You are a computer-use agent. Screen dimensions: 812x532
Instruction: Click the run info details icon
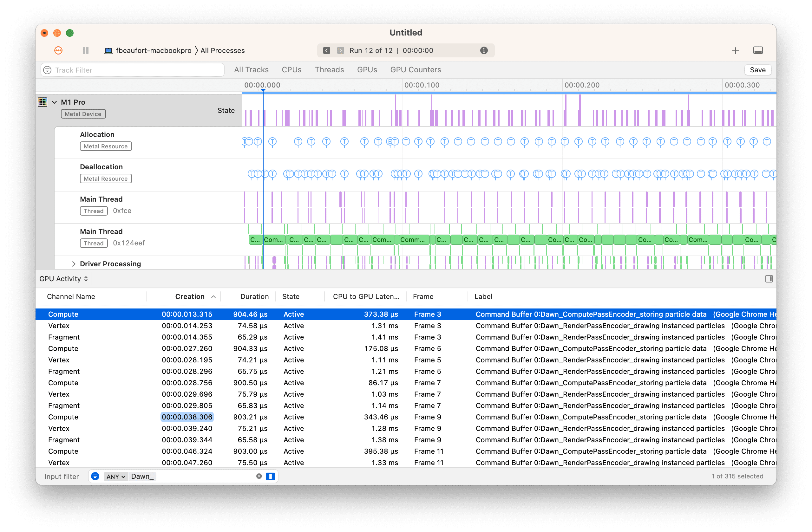pyautogui.click(x=484, y=50)
